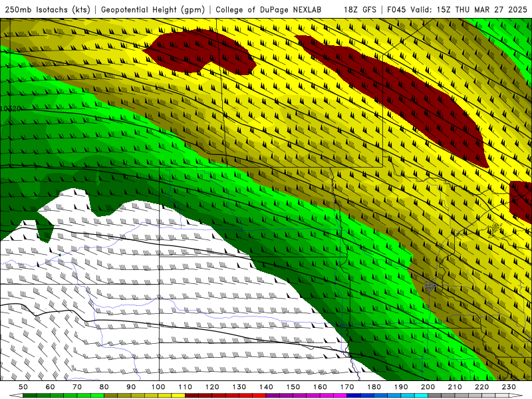Click the "18Z GFS" model run text
The width and height of the screenshot is (532, 399).
click(360, 9)
